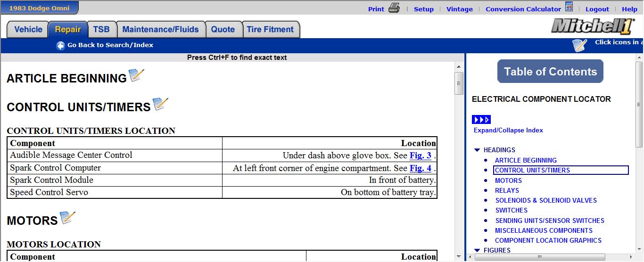
Task: Open the Help link
Action: 629,9
